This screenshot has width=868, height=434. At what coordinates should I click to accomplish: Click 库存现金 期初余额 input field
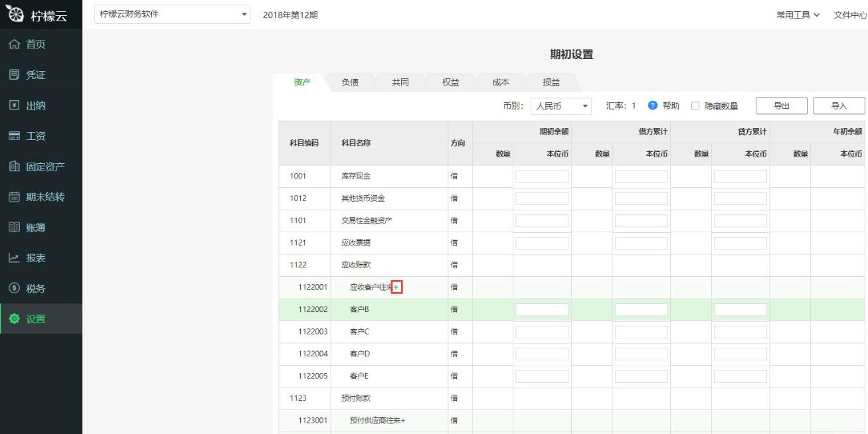[542, 177]
